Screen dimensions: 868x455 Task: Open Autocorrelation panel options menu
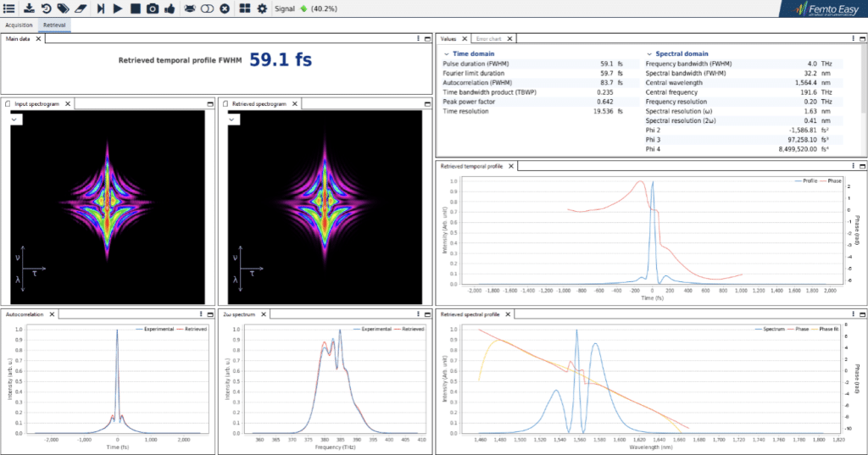201,314
